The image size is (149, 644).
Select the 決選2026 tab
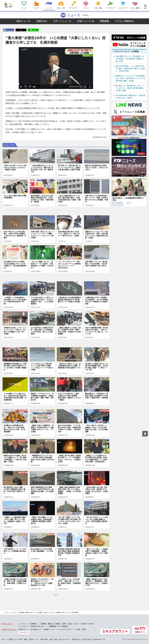pos(41,21)
